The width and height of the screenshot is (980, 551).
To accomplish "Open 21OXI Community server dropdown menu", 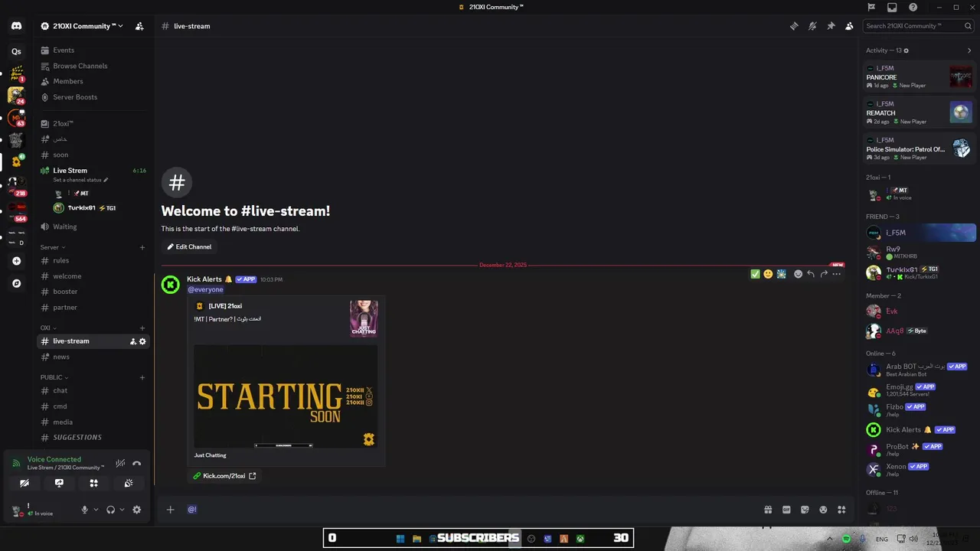I will (83, 26).
